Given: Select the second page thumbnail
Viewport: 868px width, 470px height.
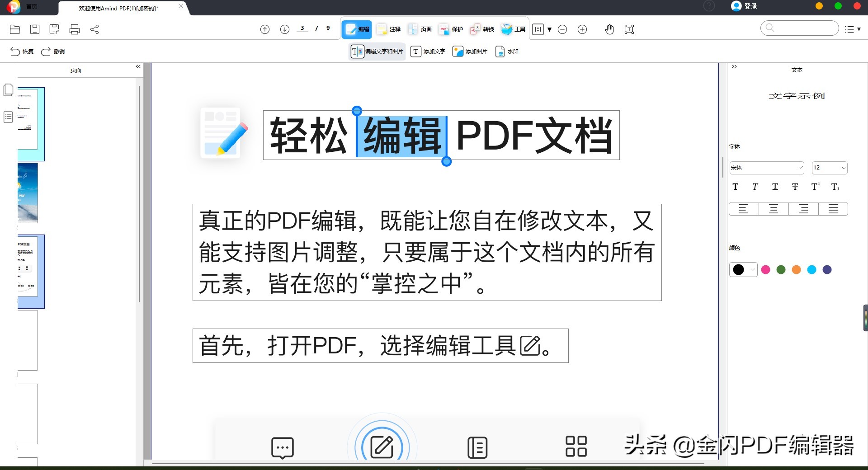Looking at the screenshot, I should tap(28, 193).
